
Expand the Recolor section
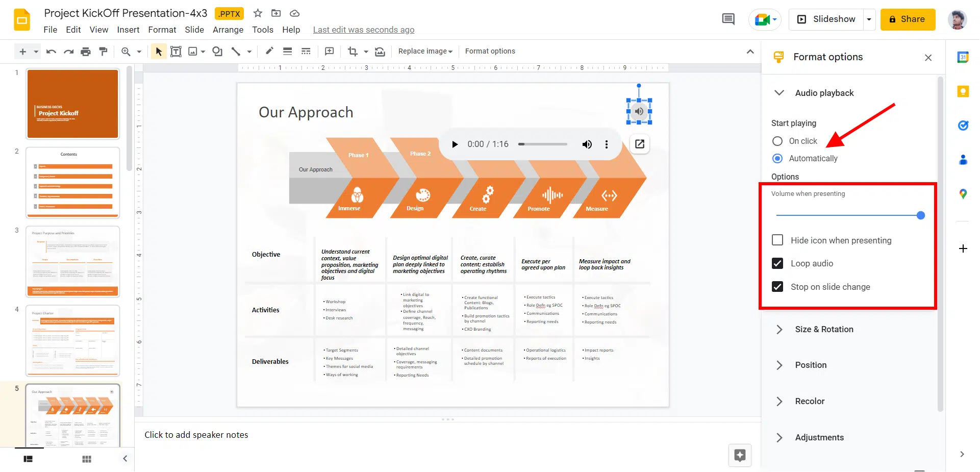pyautogui.click(x=809, y=402)
